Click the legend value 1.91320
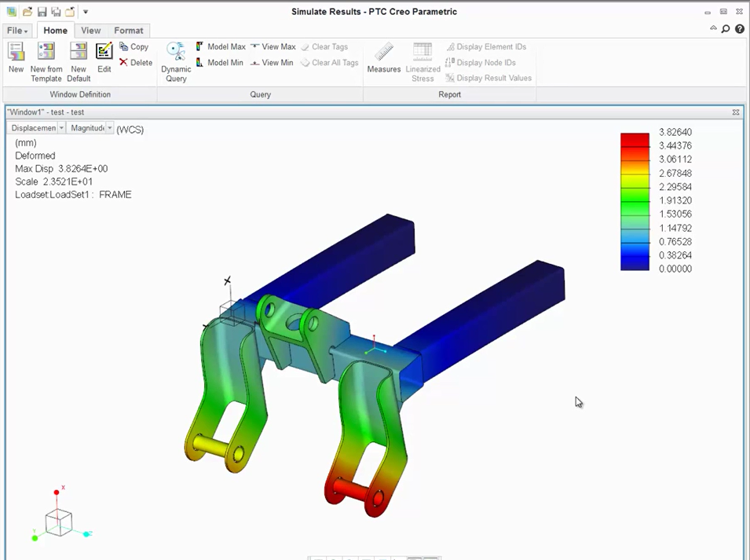Image resolution: width=750 pixels, height=560 pixels. (x=675, y=200)
